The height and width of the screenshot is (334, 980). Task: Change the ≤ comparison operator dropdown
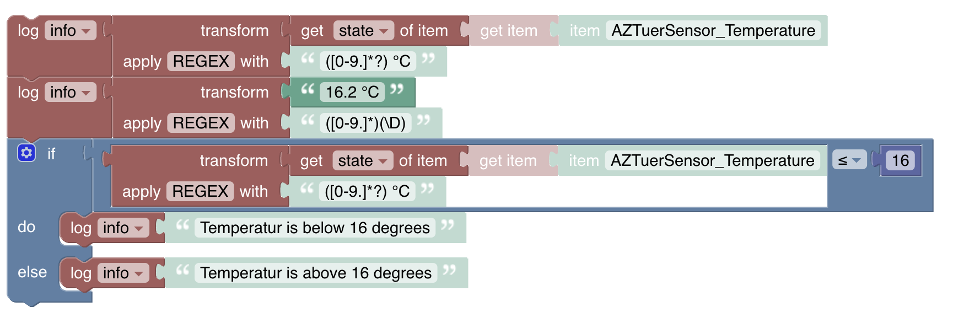849,161
